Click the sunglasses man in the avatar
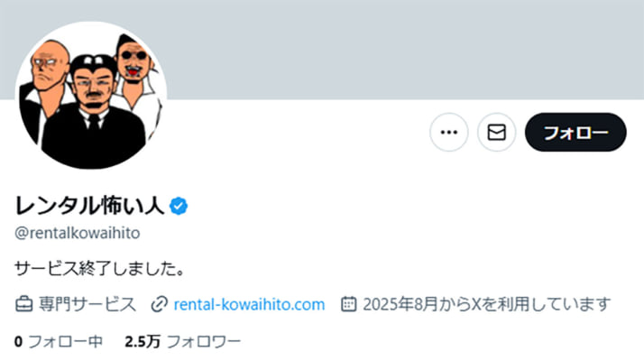 133,61
